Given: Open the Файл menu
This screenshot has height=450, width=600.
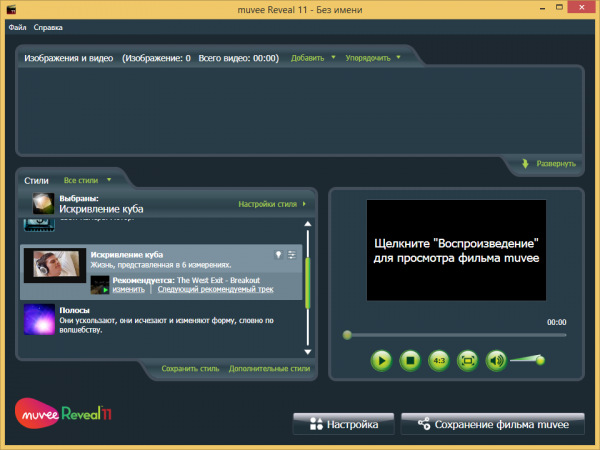Looking at the screenshot, I should 17,27.
